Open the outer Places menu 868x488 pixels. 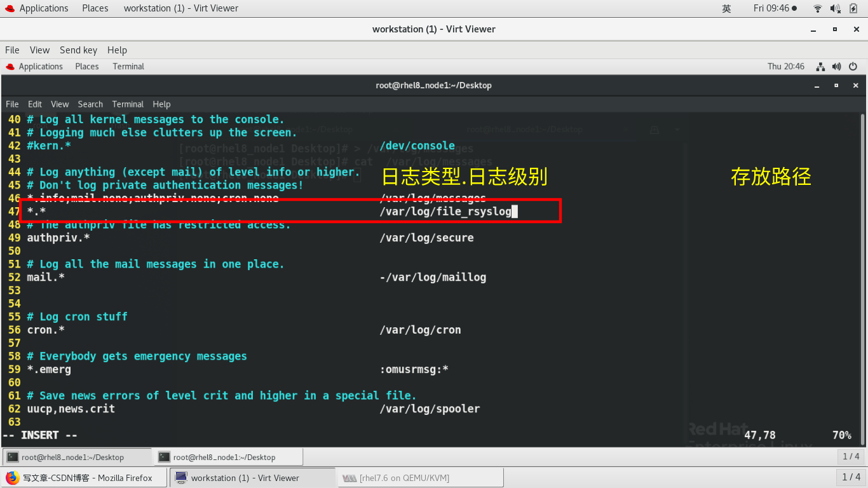[x=95, y=8]
